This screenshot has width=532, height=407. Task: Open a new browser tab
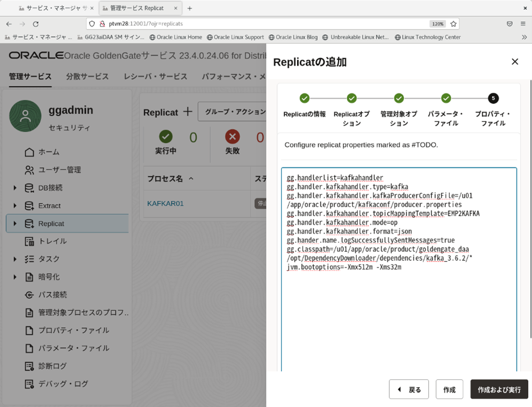(190, 9)
